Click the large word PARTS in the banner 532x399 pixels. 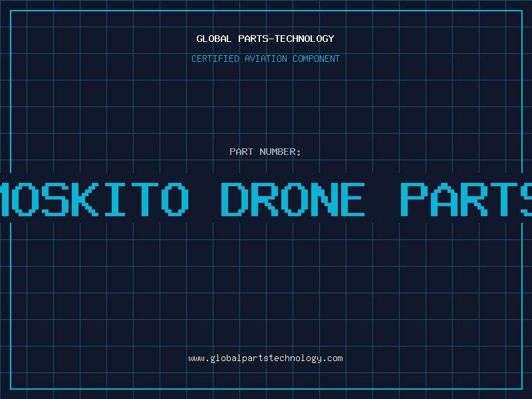pyautogui.click(x=466, y=199)
